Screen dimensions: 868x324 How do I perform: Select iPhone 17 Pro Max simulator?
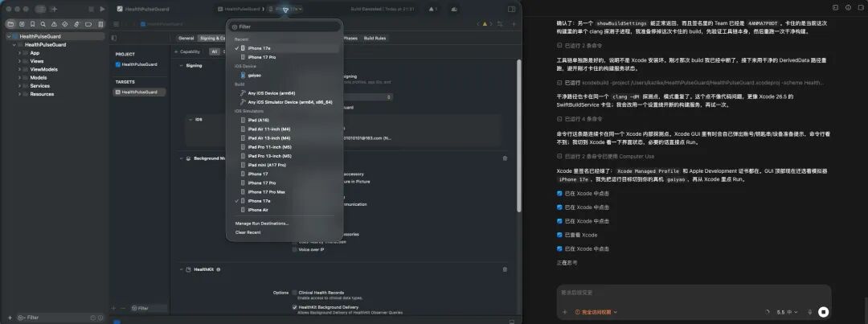coord(285,191)
